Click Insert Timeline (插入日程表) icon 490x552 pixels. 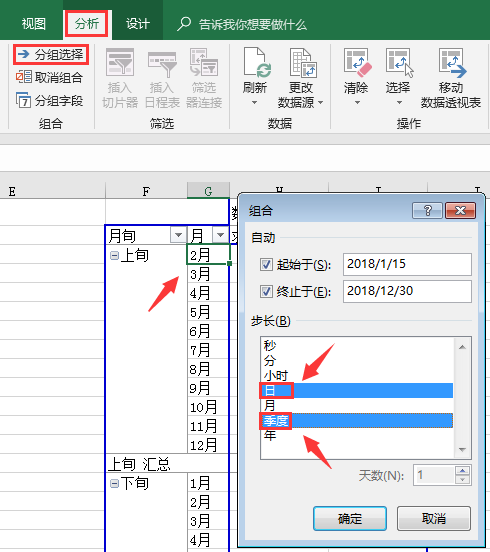(162, 64)
